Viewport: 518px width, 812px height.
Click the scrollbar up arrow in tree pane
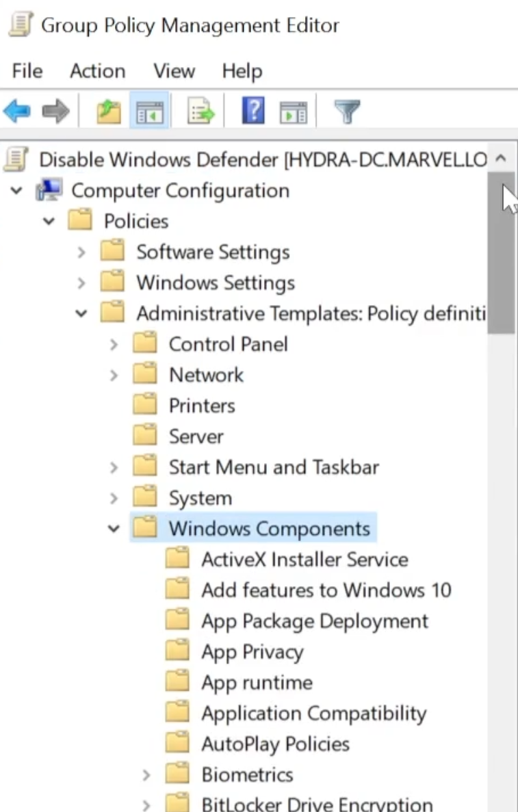[501, 159]
